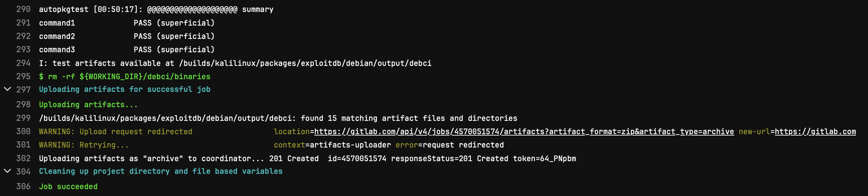The image size is (868, 196).
Task: Select line number 293 for command3
Action: pyautogui.click(x=23, y=50)
